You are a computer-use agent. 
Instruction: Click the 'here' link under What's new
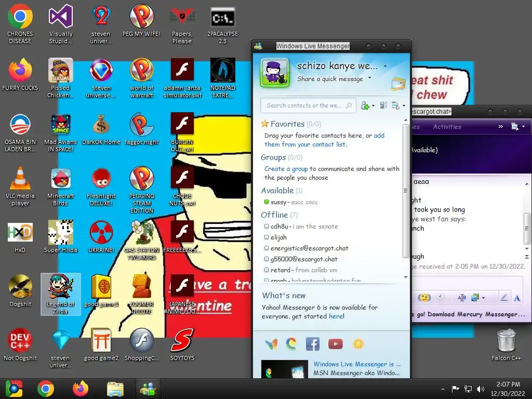click(335, 316)
